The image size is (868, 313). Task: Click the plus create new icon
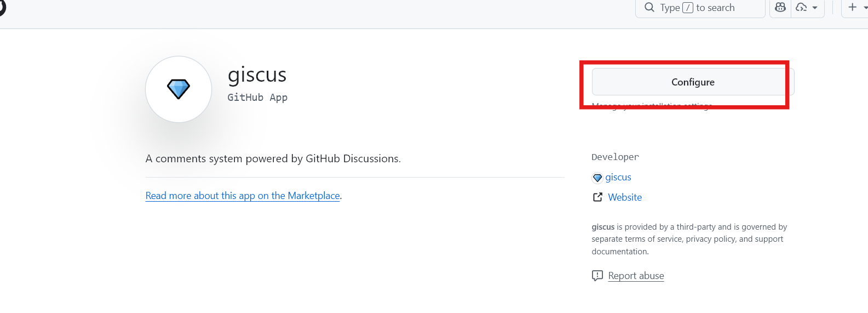[852, 8]
